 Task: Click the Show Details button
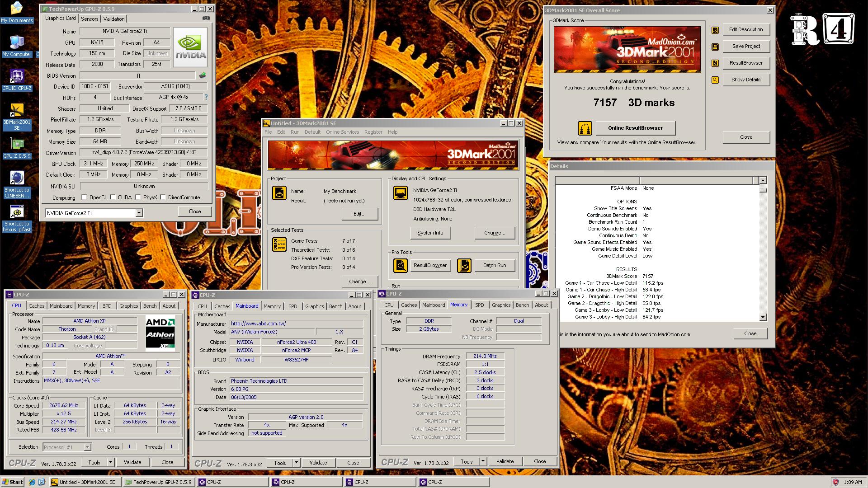pos(746,80)
